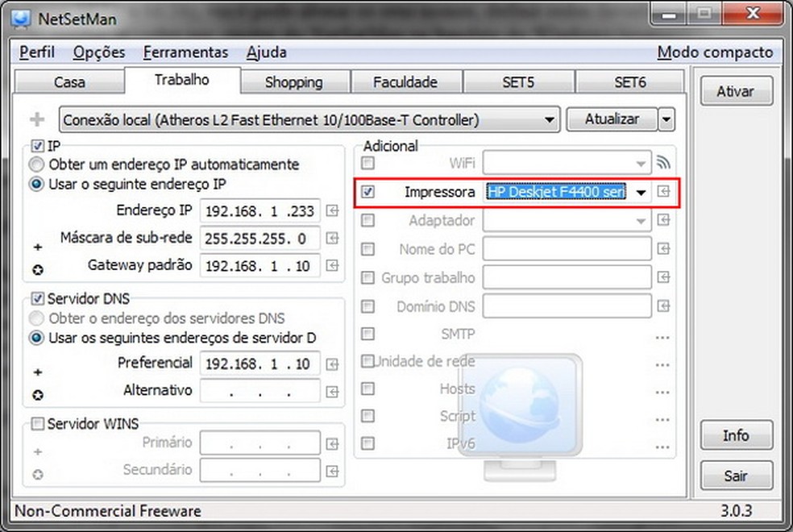Uncheck the Impressora checkbox
The width and height of the screenshot is (793, 532).
(x=368, y=192)
